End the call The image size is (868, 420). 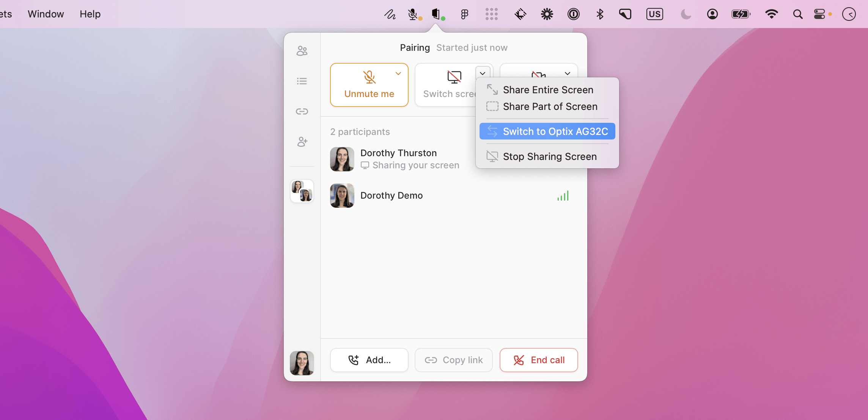(x=539, y=360)
